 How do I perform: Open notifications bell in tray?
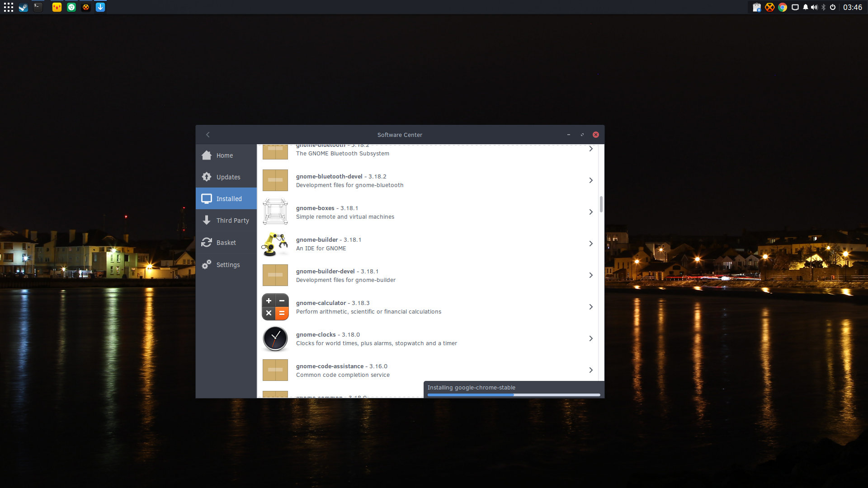(806, 7)
